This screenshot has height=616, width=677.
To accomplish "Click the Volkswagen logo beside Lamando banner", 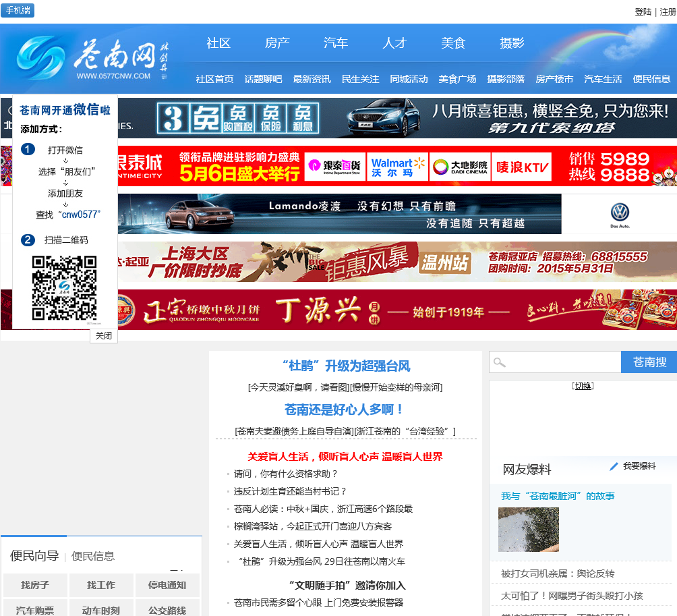I will pyautogui.click(x=620, y=214).
